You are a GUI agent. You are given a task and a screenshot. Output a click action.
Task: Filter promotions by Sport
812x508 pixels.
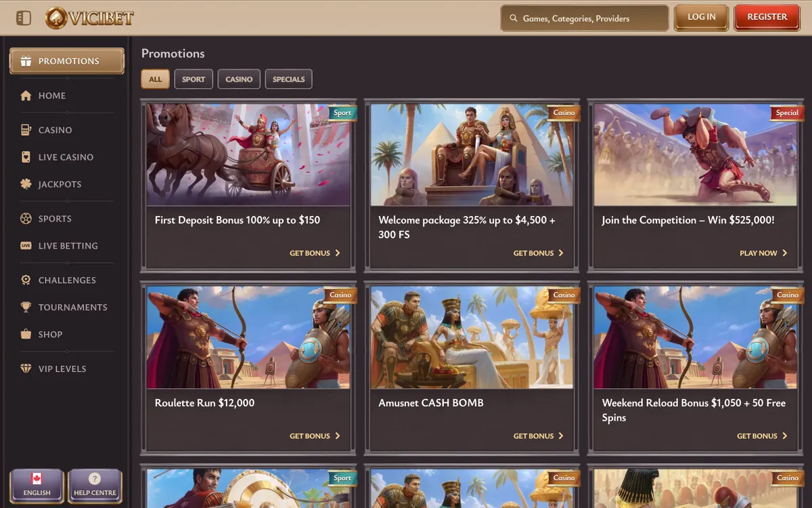tap(194, 79)
